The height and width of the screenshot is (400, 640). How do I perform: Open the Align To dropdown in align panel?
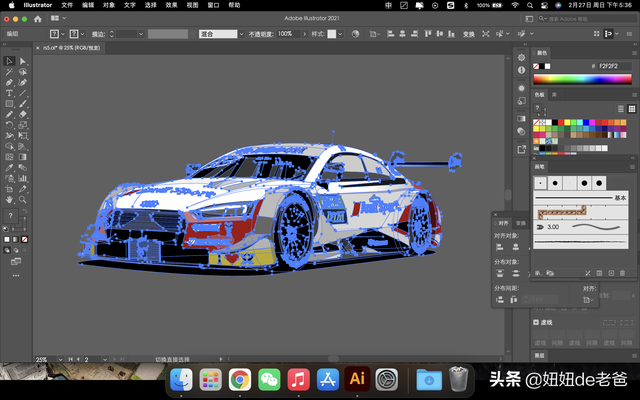point(589,299)
